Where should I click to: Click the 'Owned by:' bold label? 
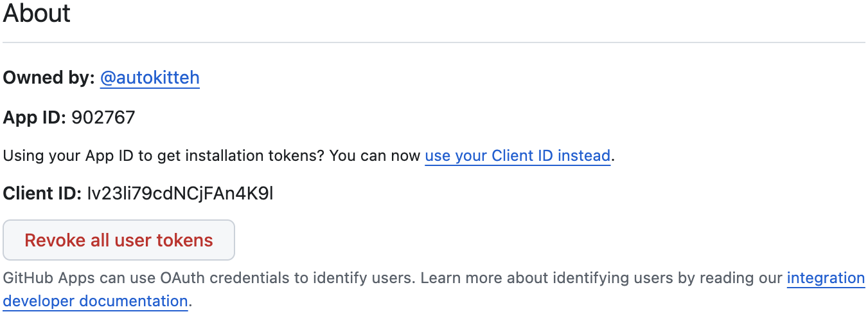point(49,78)
